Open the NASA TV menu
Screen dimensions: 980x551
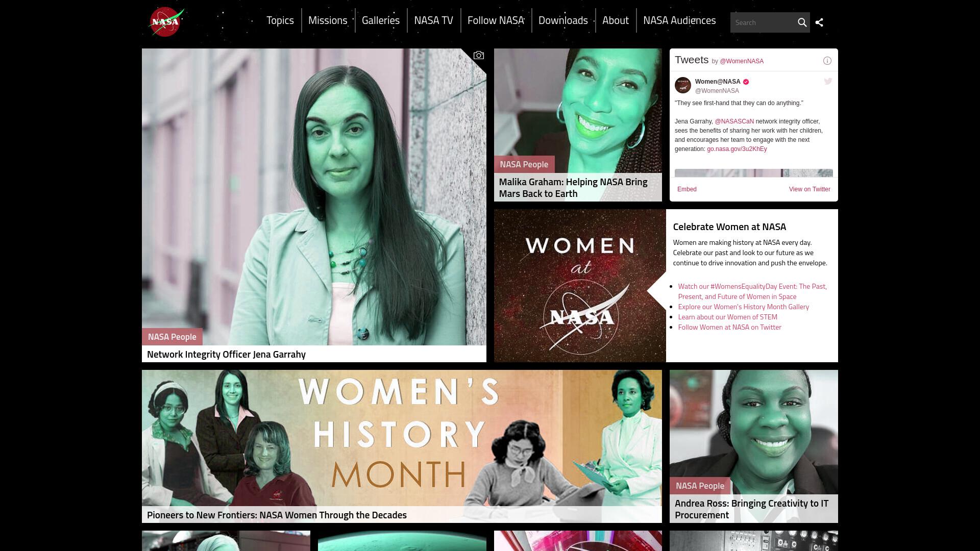point(433,20)
